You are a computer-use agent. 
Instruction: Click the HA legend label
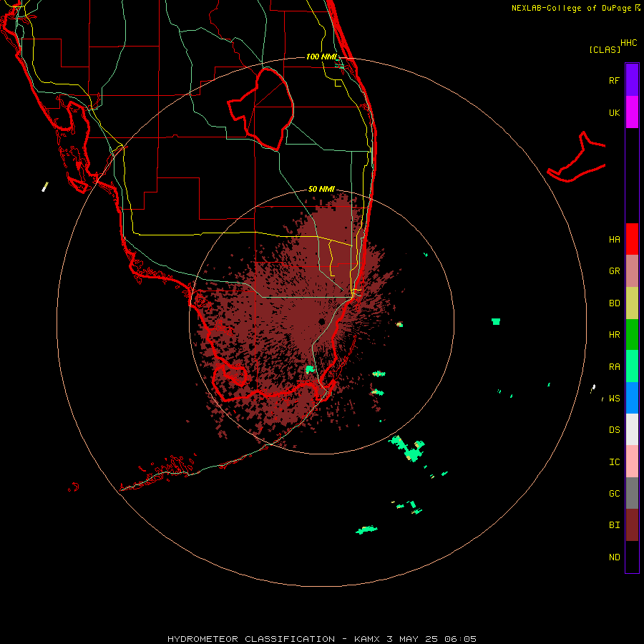614,240
